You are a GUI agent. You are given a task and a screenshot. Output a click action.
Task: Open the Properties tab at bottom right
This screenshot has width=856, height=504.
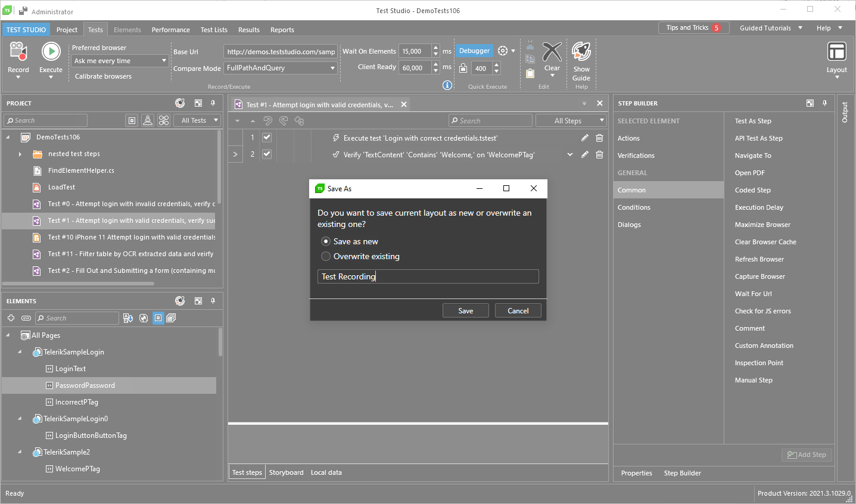636,473
